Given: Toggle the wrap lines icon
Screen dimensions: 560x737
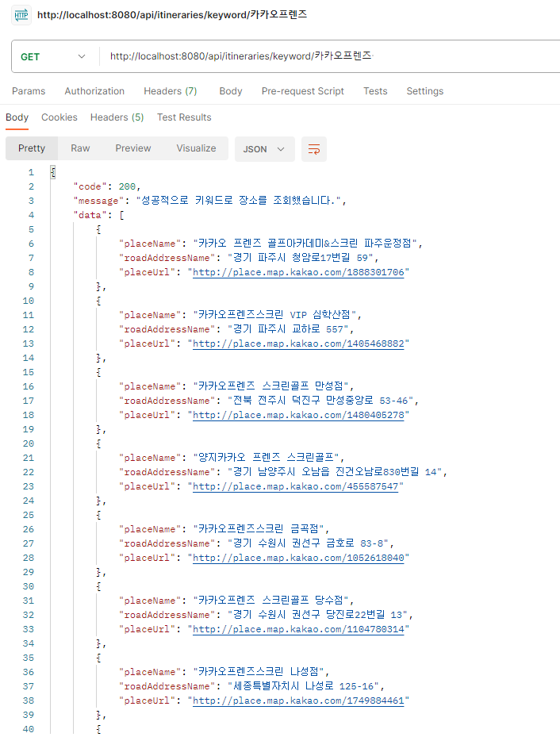Looking at the screenshot, I should point(314,149).
